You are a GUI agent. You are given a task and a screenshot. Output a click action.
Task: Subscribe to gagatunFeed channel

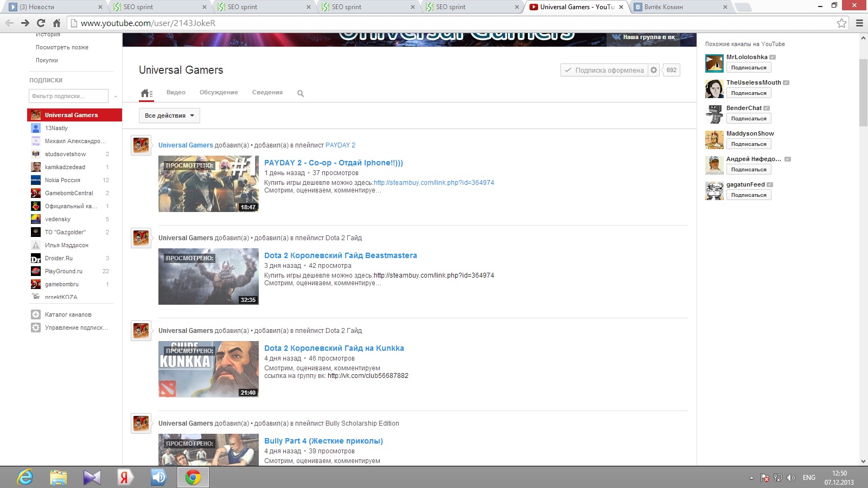pyautogui.click(x=749, y=195)
